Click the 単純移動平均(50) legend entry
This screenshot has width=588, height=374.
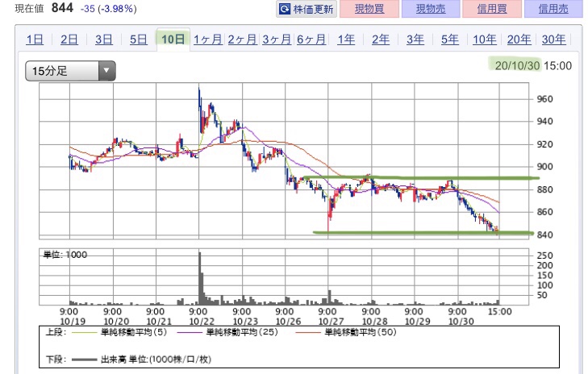tap(361, 332)
